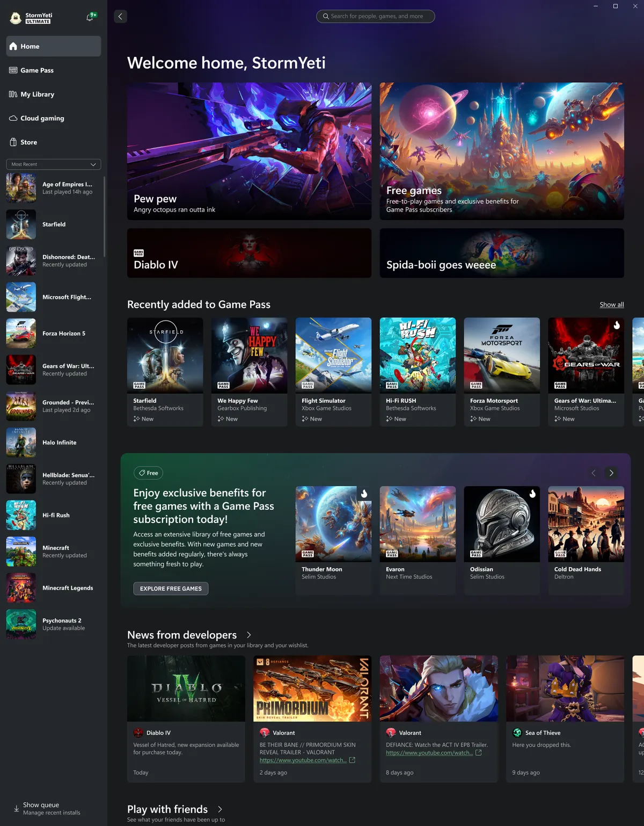Go back using the back arrow
Viewport: 644px width, 826px height.
(120, 17)
